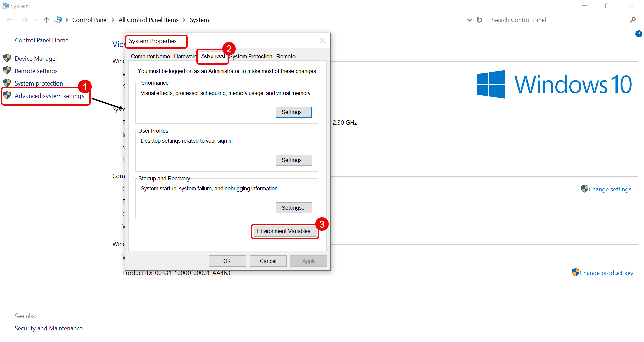This screenshot has height=342, width=644.
Task: Click the blue help question mark icon
Action: 639,34
